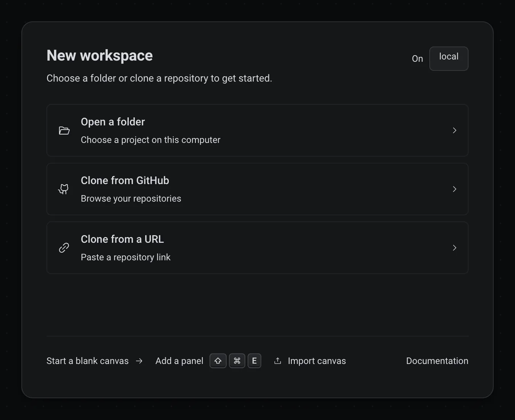Screen dimensions: 515x420
Task: Click Add a panel
Action: (x=179, y=361)
